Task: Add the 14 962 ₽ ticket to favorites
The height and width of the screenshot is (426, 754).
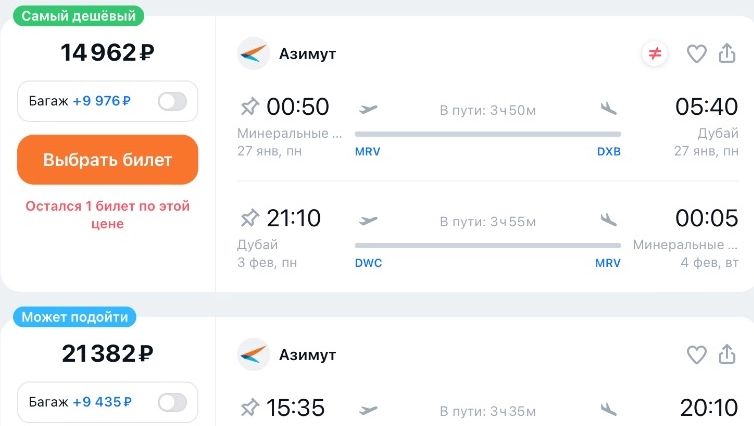Action: tap(696, 53)
